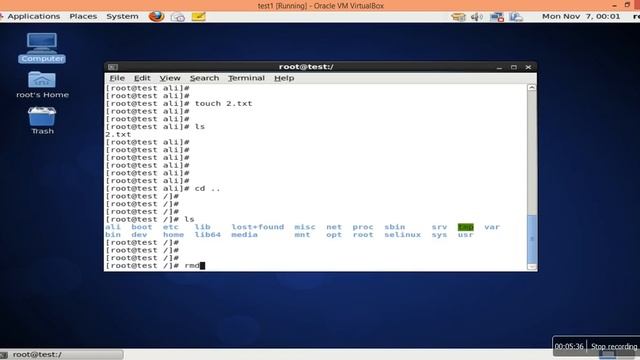640x360 pixels.
Task: Open the terminal Edit menu
Action: 142,78
